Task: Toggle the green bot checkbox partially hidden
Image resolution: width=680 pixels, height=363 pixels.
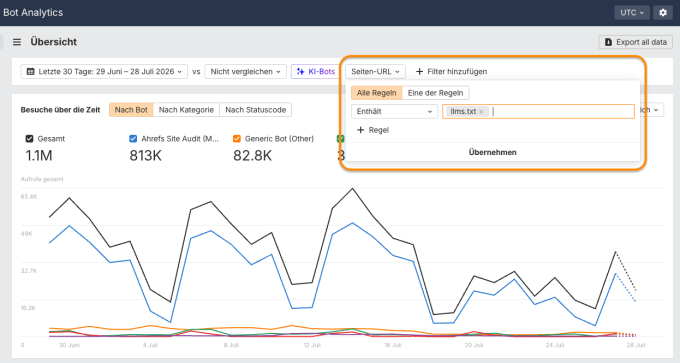Action: (x=340, y=139)
